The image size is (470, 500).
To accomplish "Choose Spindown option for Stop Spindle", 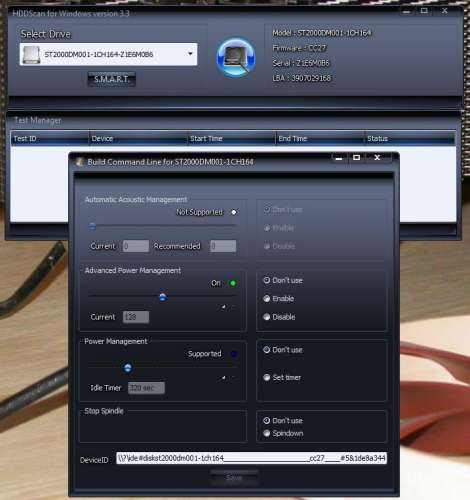I will point(283,433).
